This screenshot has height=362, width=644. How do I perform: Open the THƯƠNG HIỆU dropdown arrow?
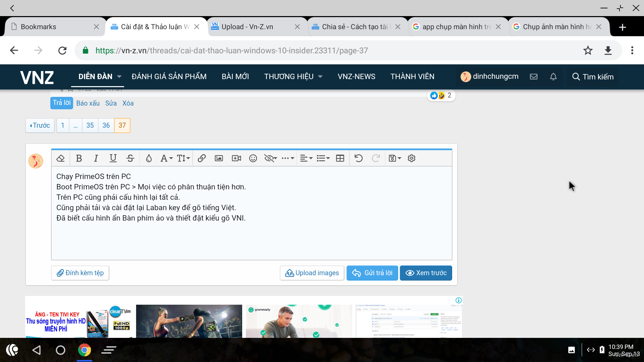point(320,77)
